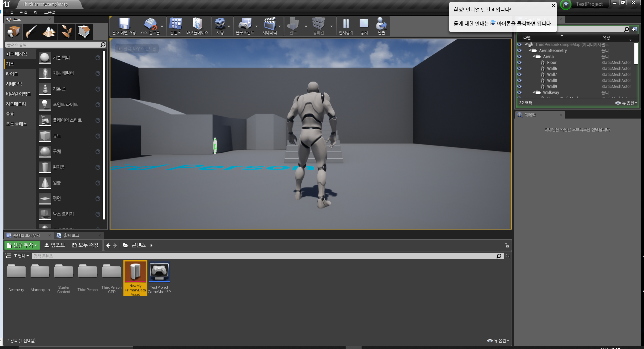This screenshot has height=349, width=644.
Task: Open the Add New (신규 추가) dropdown
Action: click(22, 245)
